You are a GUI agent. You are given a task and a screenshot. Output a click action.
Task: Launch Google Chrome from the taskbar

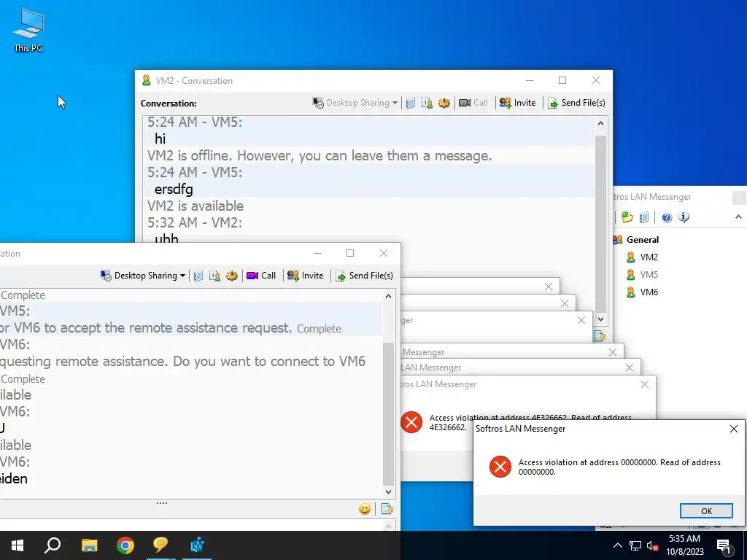pyautogui.click(x=125, y=545)
